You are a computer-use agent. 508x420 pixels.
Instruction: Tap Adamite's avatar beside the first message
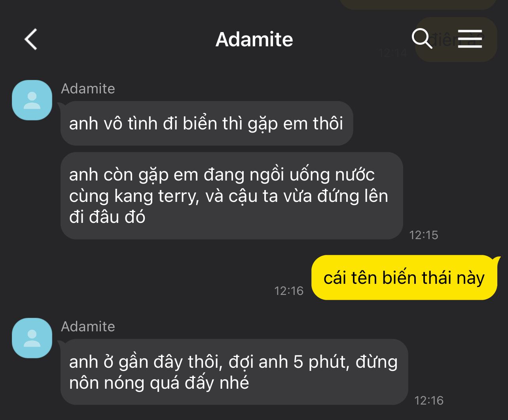coord(32,100)
